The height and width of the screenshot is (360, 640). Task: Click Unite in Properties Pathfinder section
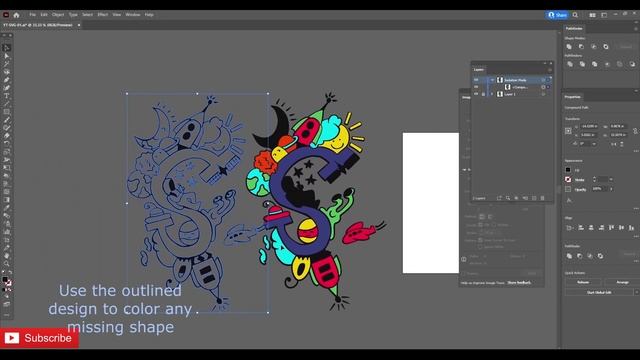point(569,256)
